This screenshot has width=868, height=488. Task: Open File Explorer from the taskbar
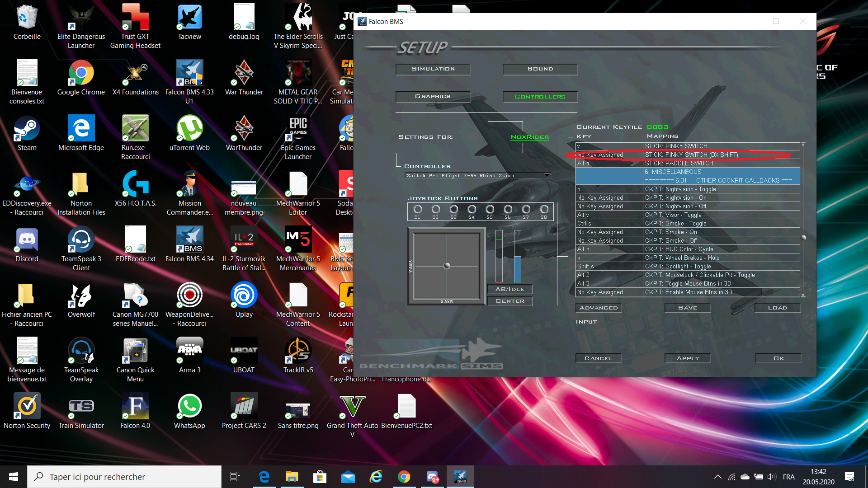(x=292, y=477)
